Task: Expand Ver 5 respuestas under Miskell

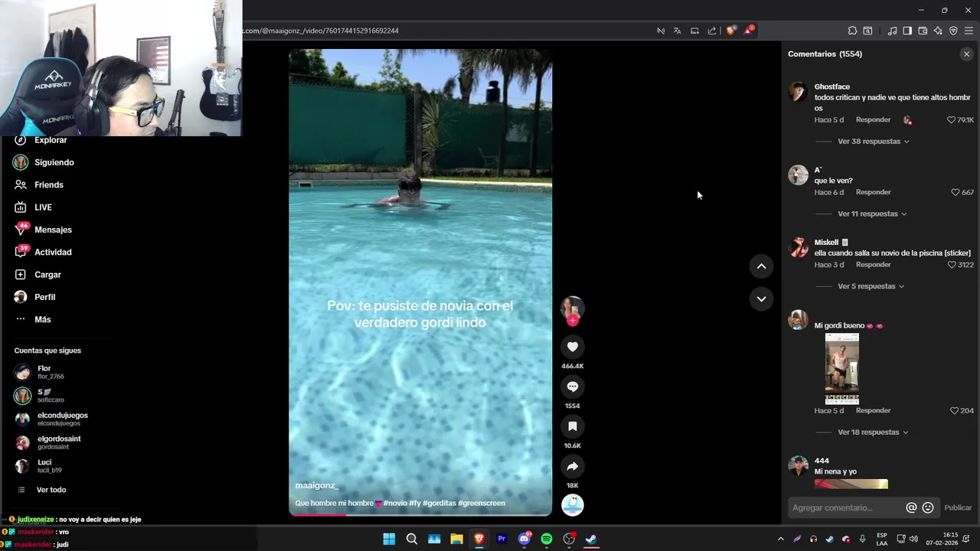Action: pyautogui.click(x=871, y=286)
